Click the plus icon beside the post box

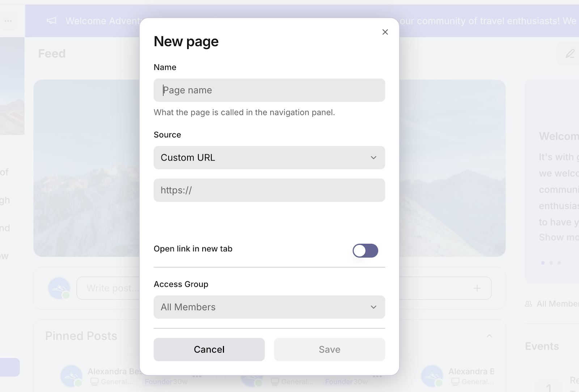pyautogui.click(x=477, y=288)
